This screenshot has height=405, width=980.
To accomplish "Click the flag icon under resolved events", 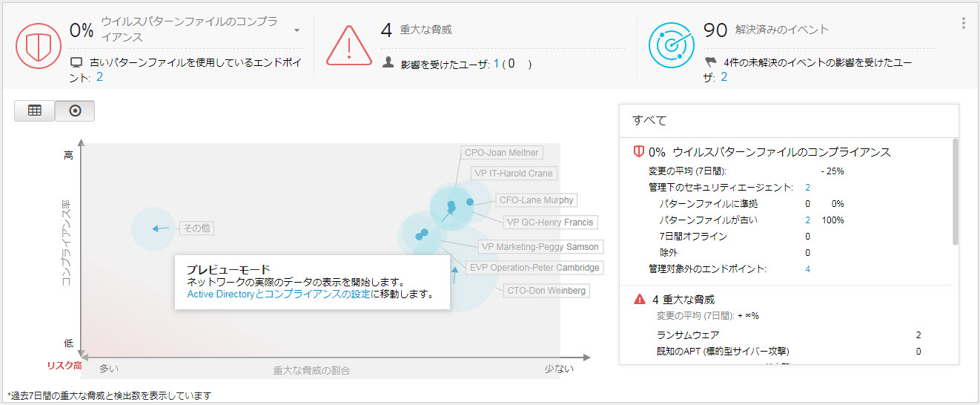I will tap(711, 63).
